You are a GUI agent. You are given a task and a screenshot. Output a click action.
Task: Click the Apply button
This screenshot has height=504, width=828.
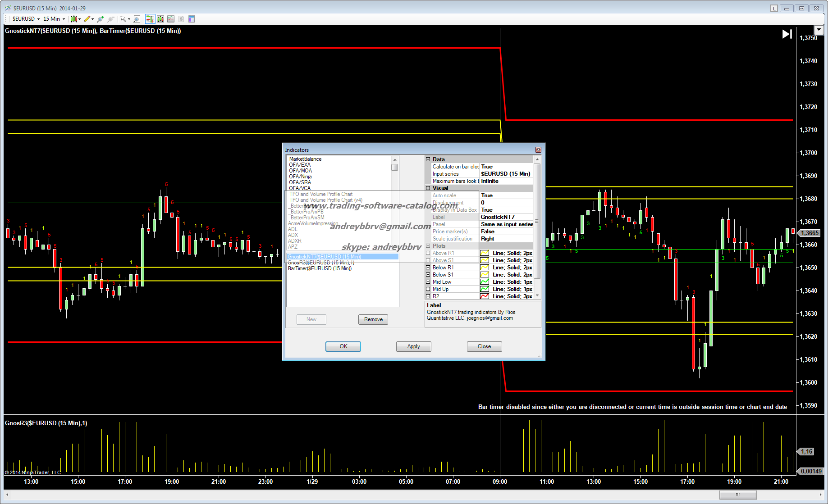click(413, 346)
